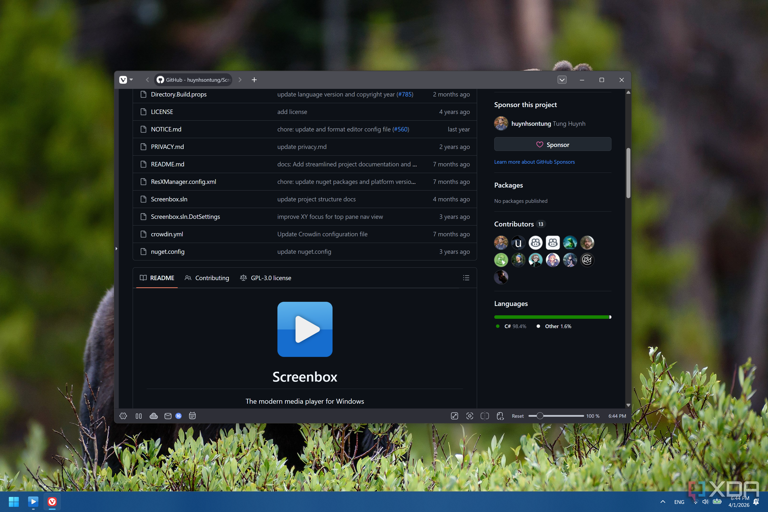This screenshot has height=512, width=768.
Task: Open Screenbox app in taskbar
Action: pyautogui.click(x=33, y=502)
